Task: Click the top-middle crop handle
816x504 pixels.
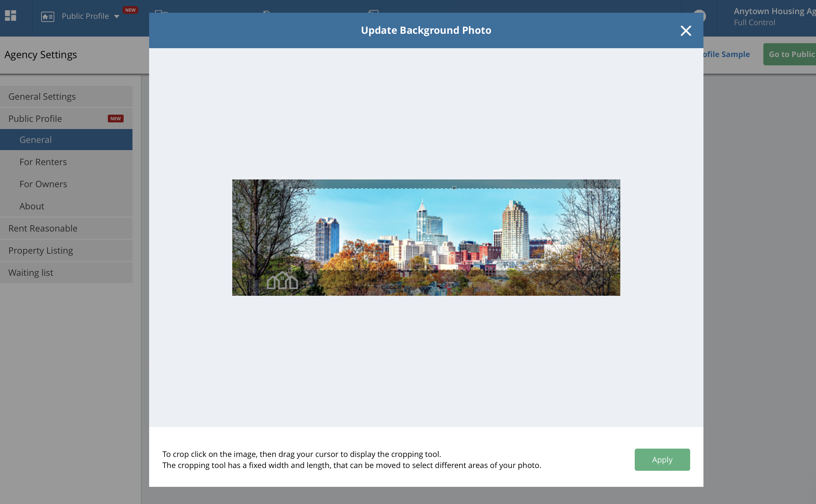Action: coord(454,188)
